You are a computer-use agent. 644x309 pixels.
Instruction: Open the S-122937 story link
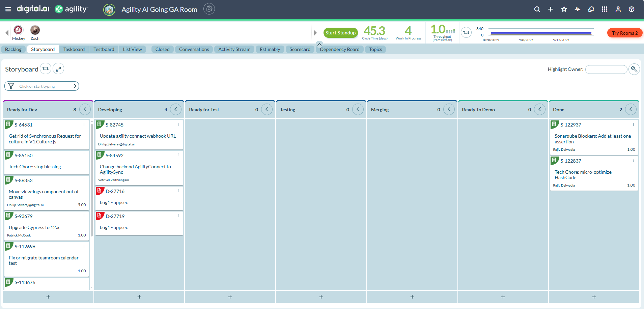(x=570, y=125)
